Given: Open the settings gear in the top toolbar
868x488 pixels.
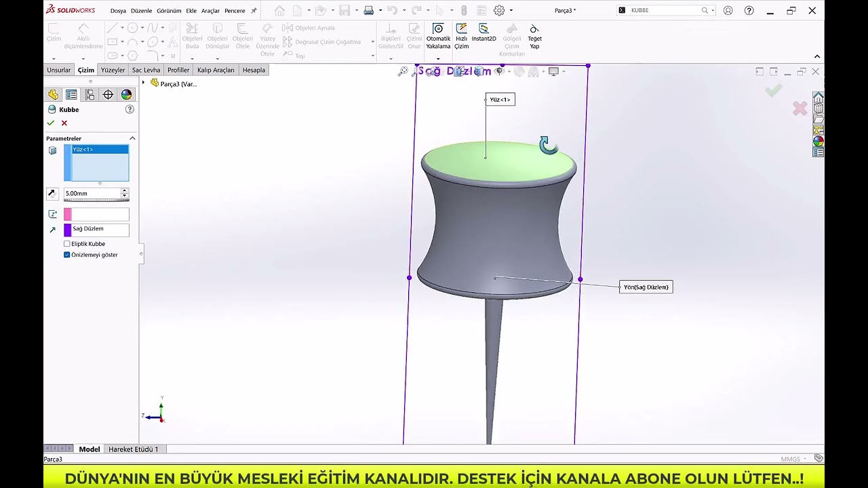Looking at the screenshot, I should click(499, 10).
